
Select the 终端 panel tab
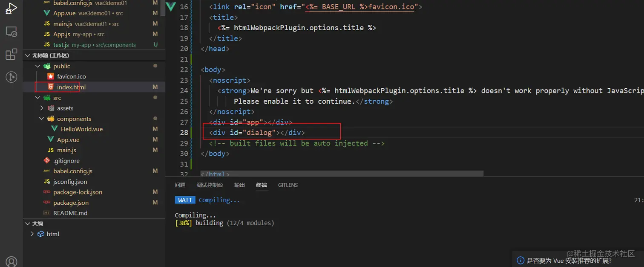click(x=262, y=185)
